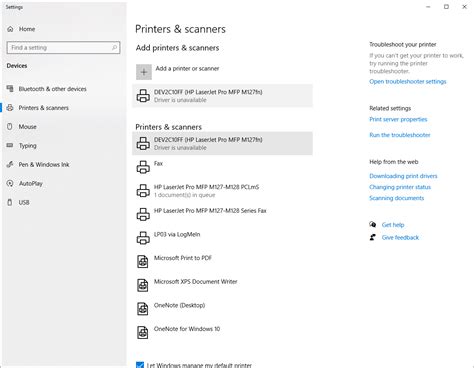This screenshot has width=474, height=368.
Task: Click the LP03 via LogMeIn printer icon
Action: (x=143, y=238)
